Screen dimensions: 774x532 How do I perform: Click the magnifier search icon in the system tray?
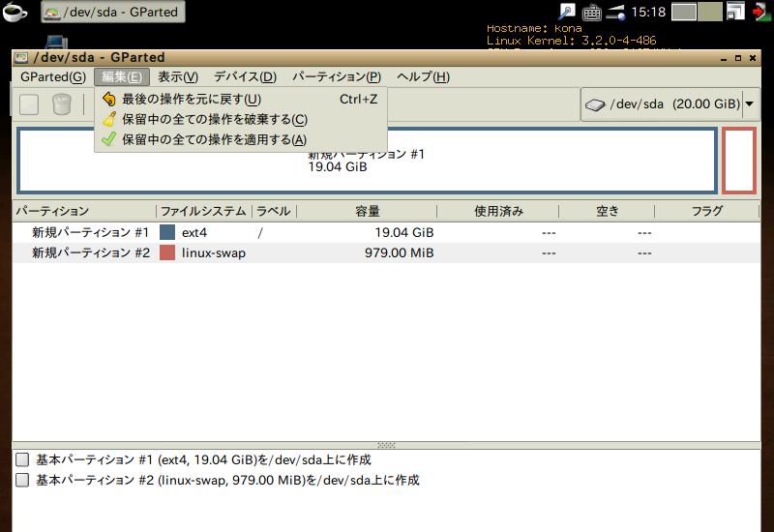567,12
